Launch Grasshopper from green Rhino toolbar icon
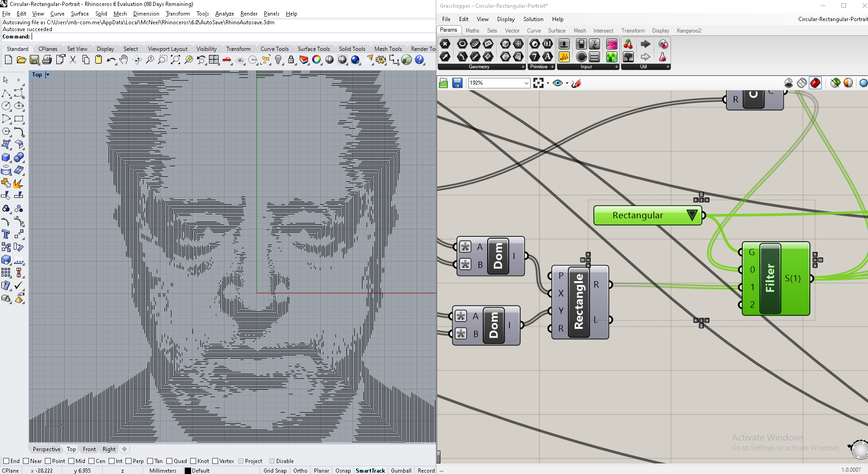 point(407,60)
